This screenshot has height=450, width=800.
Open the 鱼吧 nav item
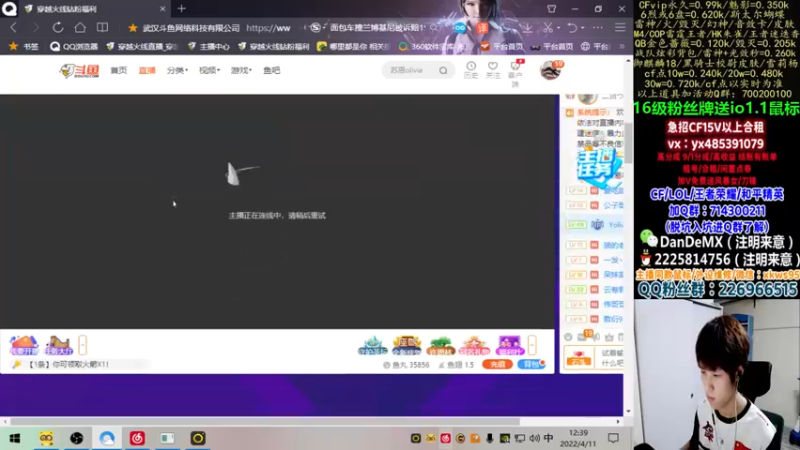(x=271, y=70)
